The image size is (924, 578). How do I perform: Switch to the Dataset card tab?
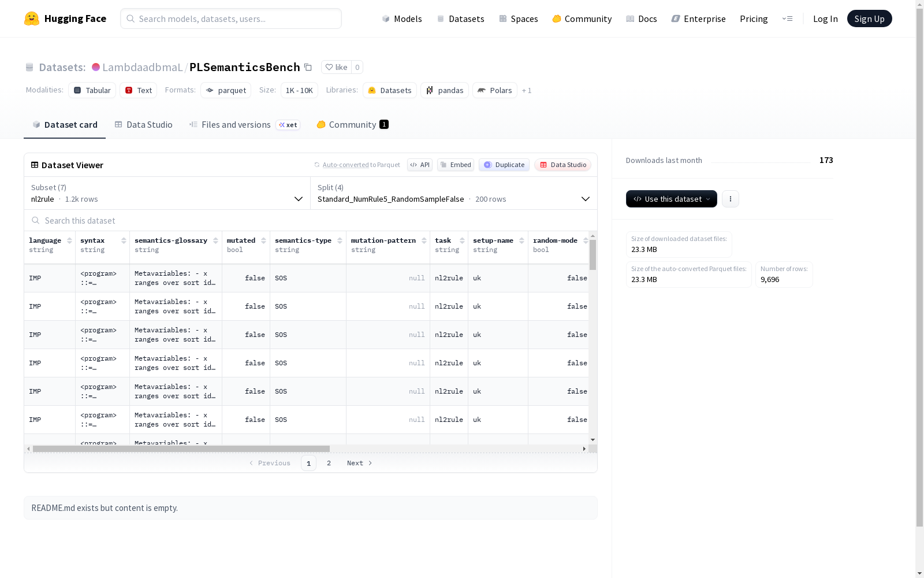pos(65,124)
